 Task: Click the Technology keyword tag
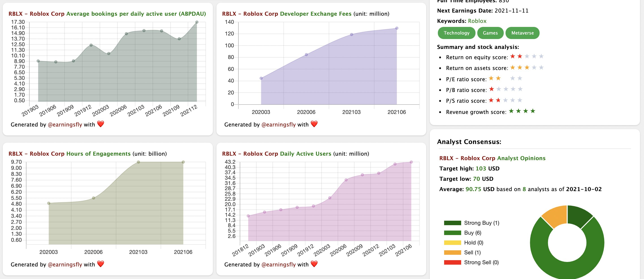tap(456, 33)
